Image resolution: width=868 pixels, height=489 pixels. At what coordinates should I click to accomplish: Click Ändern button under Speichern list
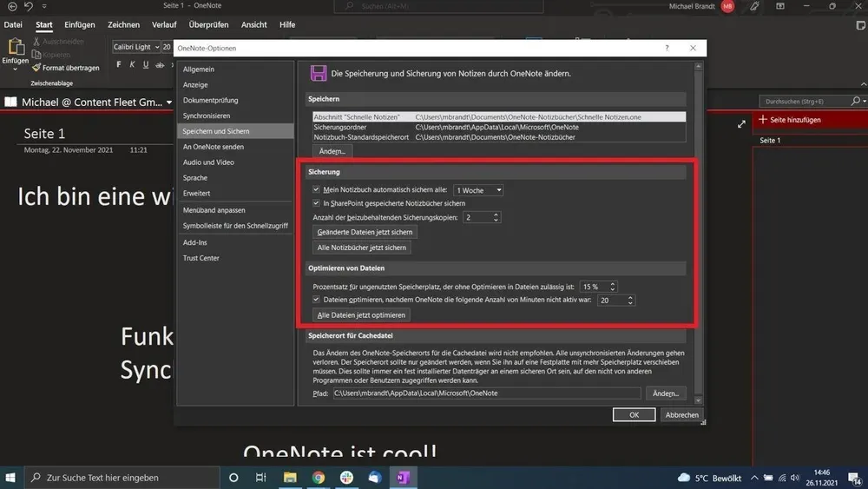pos(332,151)
